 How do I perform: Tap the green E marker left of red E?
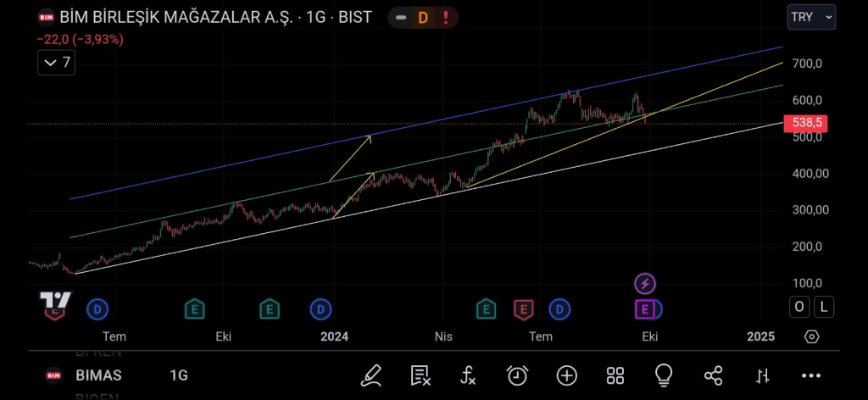486,309
